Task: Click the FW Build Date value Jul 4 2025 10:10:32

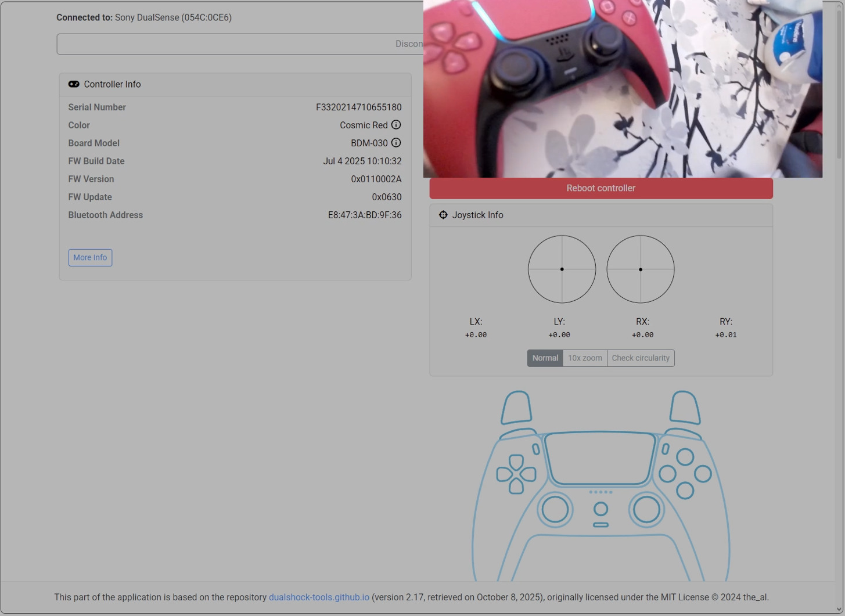Action: [x=362, y=161]
